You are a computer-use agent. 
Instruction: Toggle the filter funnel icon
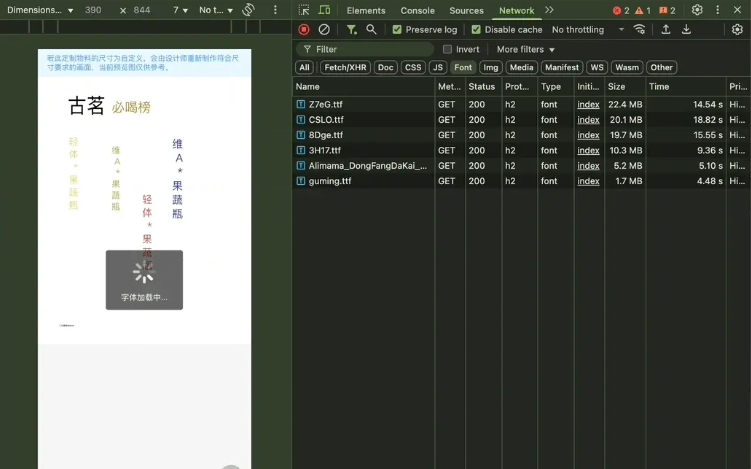click(352, 30)
